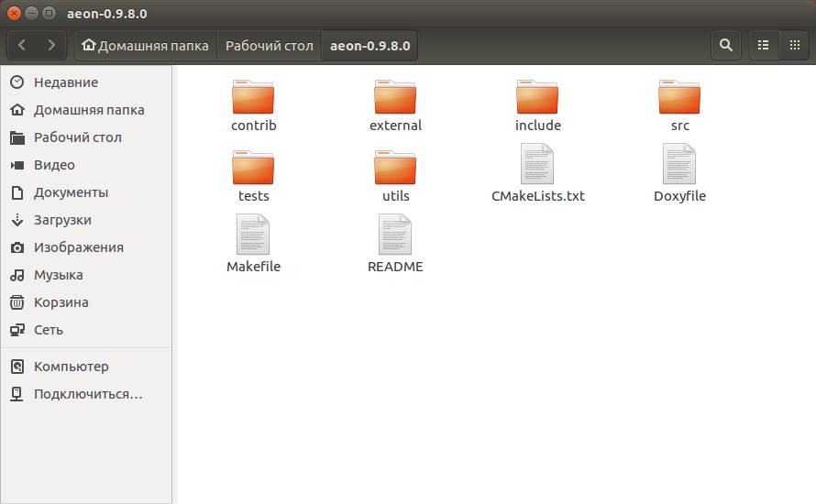Open Изображения in the sidebar
The image size is (816, 504).
click(86, 247)
